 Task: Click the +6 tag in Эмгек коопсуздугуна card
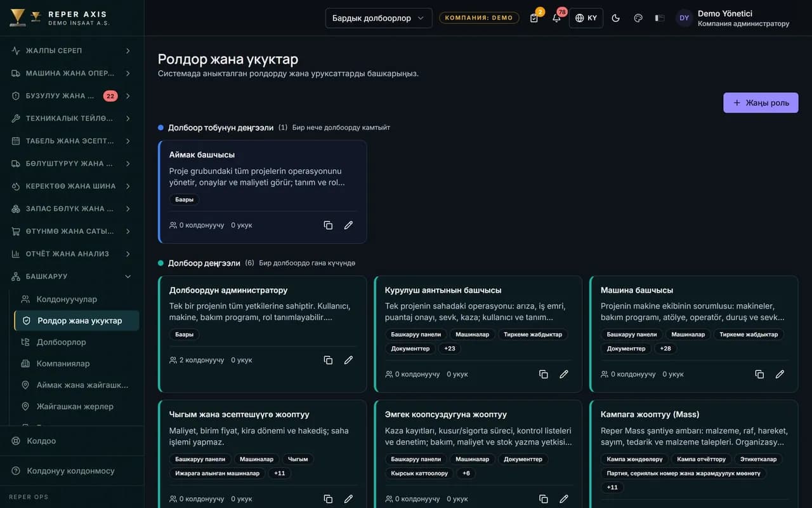click(x=466, y=473)
